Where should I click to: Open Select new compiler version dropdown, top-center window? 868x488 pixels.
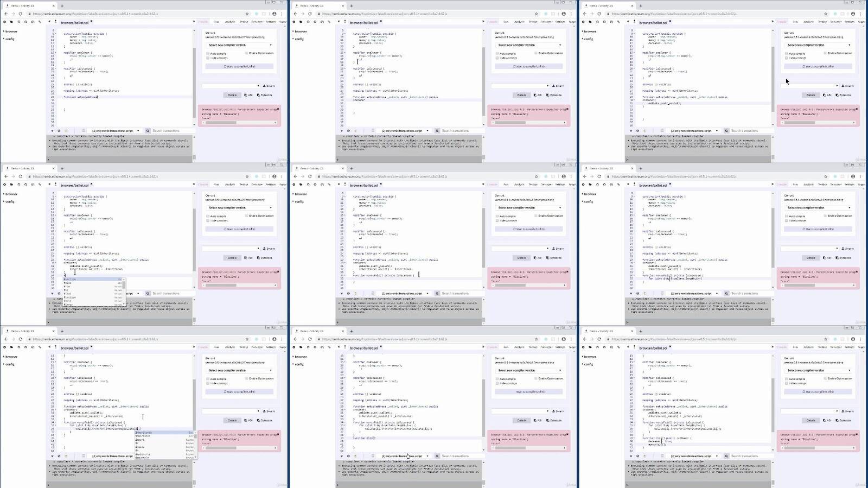pyautogui.click(x=529, y=45)
